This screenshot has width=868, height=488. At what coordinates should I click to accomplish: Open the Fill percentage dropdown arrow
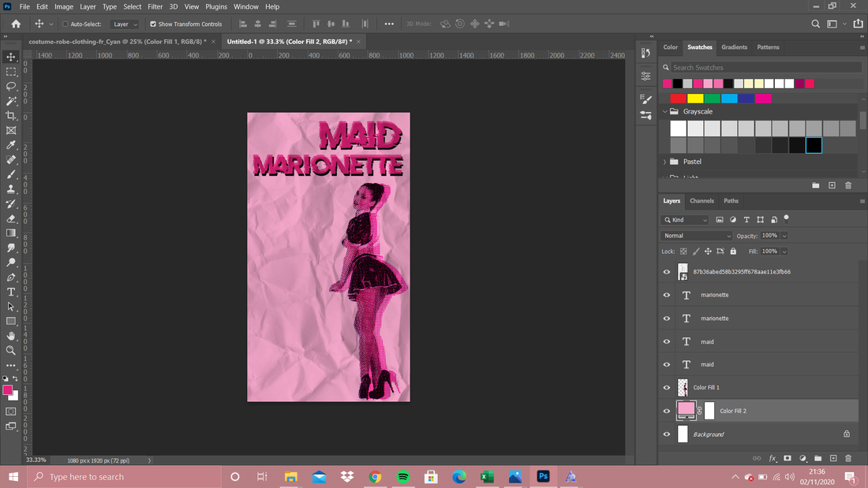click(x=784, y=251)
